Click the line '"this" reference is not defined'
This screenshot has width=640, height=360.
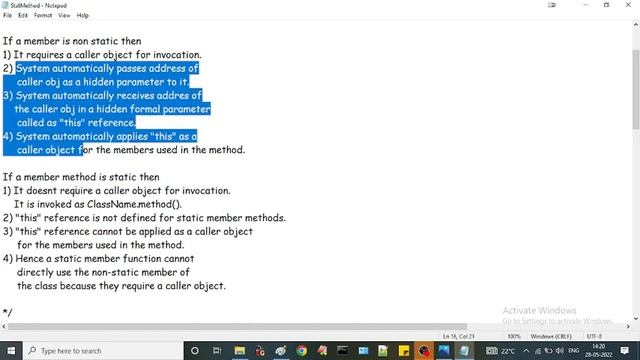(x=151, y=218)
